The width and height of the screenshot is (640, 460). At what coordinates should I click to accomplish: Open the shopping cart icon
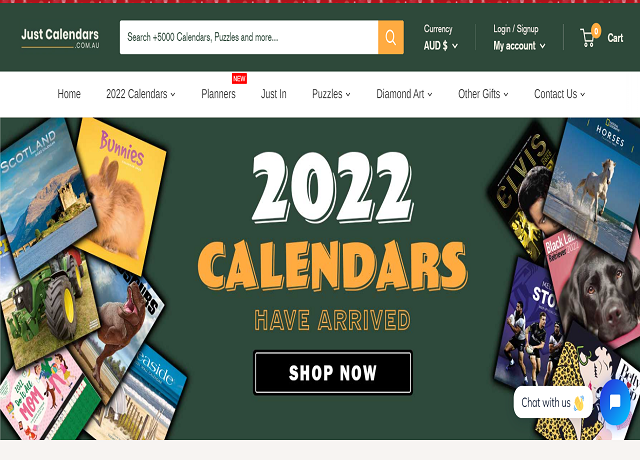coord(587,38)
